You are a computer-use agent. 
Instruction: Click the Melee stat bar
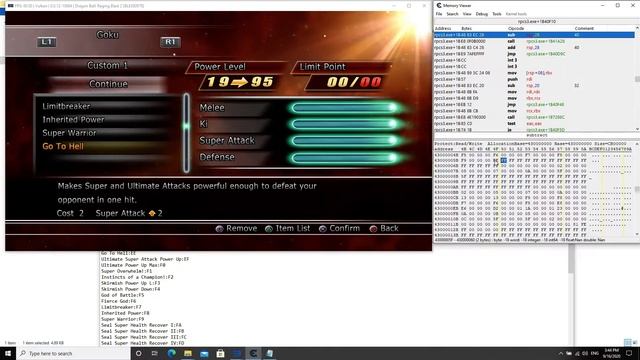(345, 108)
